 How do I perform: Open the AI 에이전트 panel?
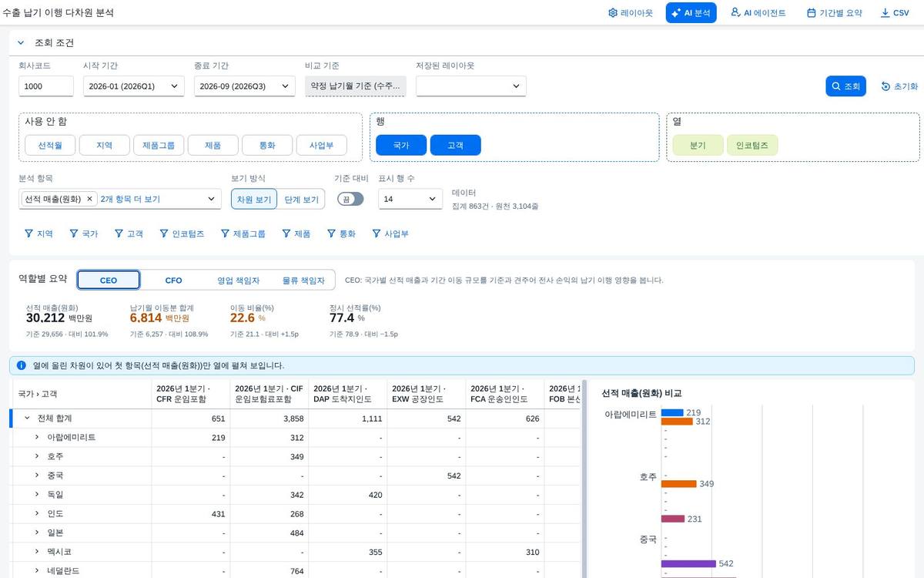click(758, 13)
